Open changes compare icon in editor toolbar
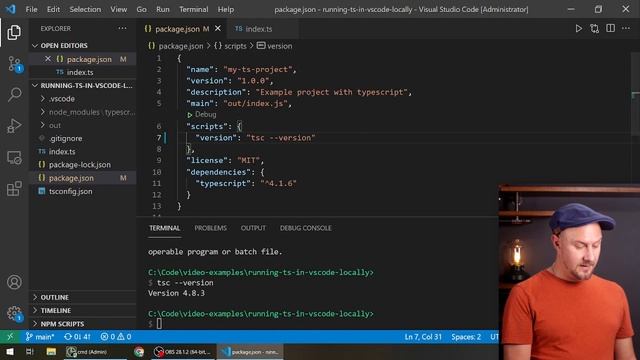 pyautogui.click(x=594, y=29)
